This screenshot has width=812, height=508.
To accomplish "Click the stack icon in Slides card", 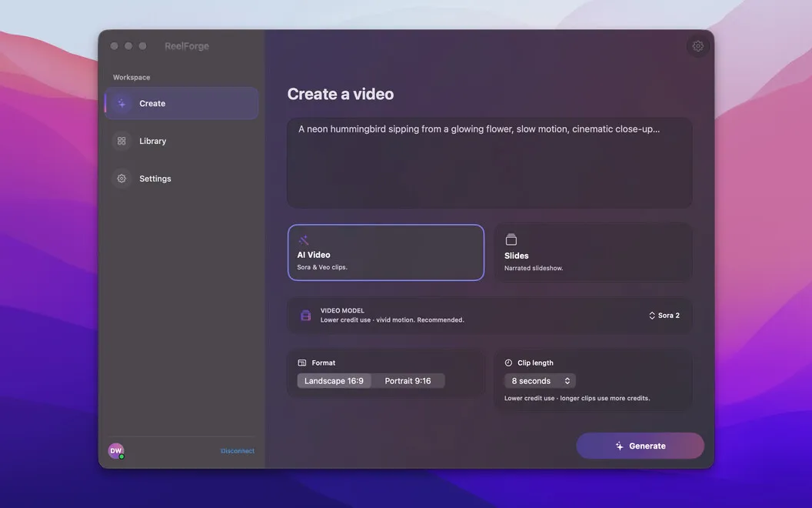I will (x=511, y=239).
